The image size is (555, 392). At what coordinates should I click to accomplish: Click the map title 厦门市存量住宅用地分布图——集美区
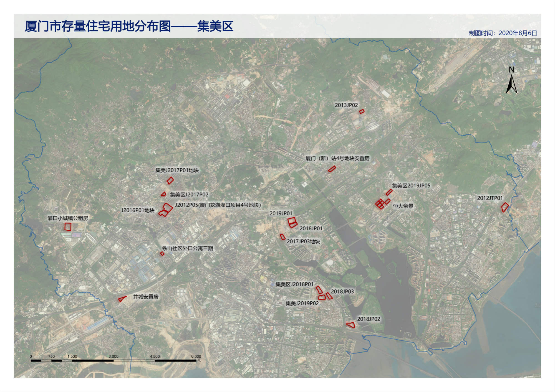(x=129, y=26)
